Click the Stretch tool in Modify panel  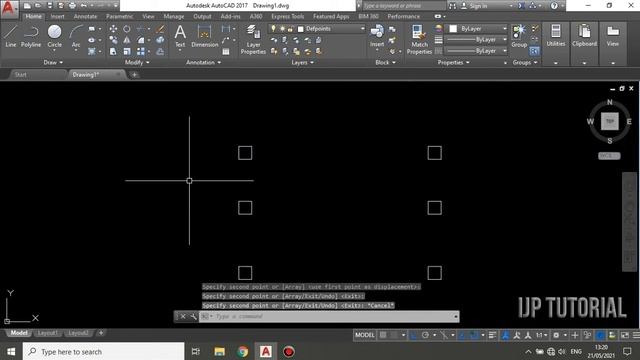coord(113,51)
